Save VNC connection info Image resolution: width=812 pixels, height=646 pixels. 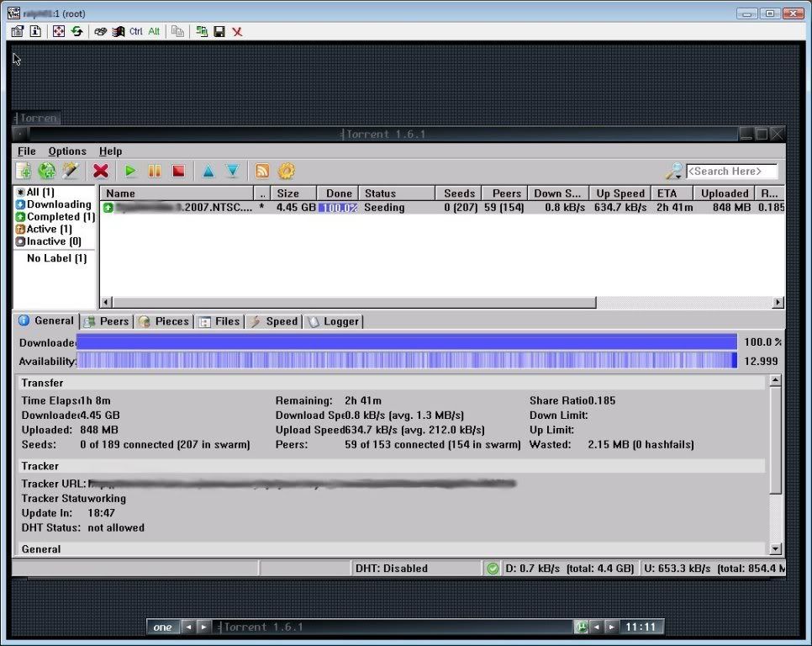point(219,32)
